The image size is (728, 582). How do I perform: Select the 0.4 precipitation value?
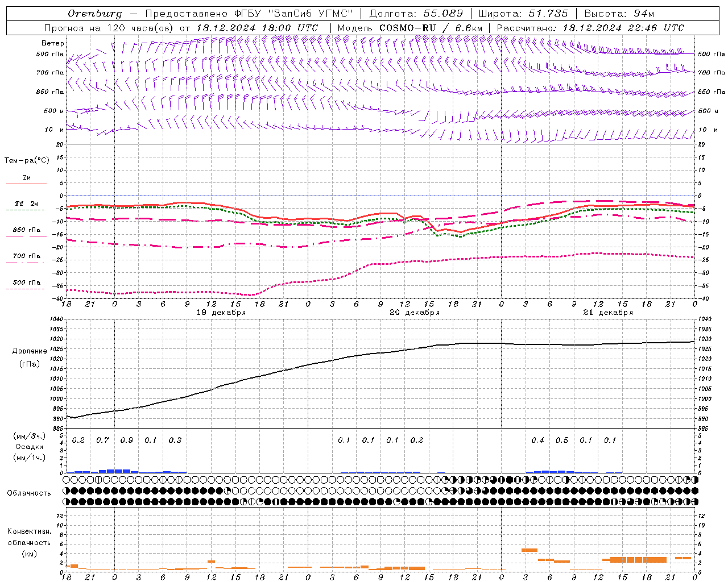coord(537,440)
